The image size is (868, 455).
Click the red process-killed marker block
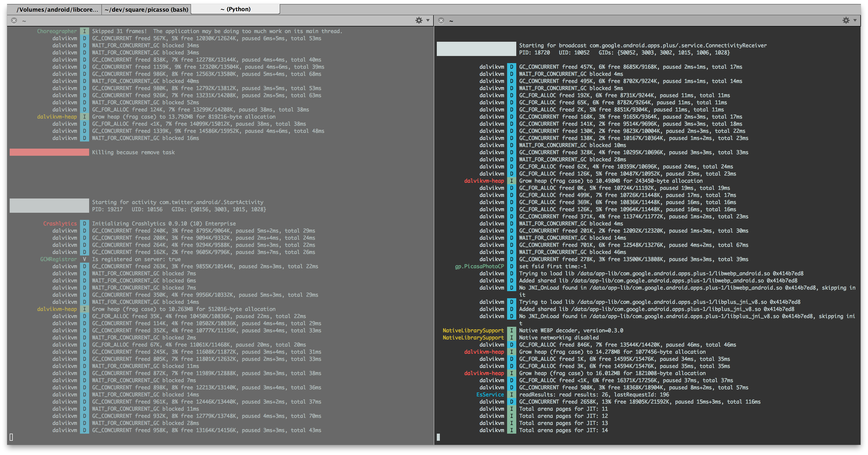tap(49, 152)
